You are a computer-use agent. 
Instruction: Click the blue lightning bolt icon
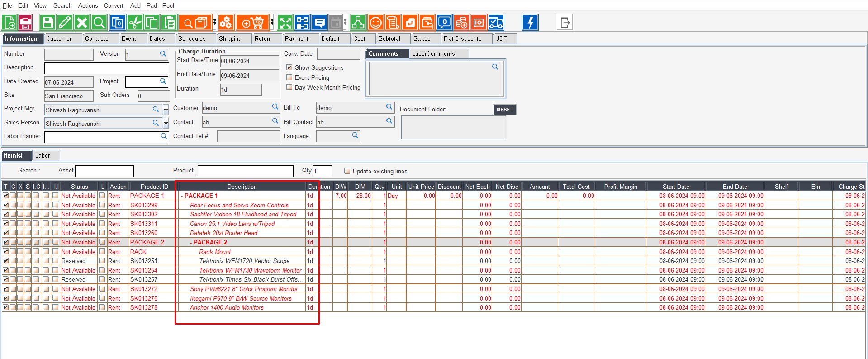[x=530, y=23]
